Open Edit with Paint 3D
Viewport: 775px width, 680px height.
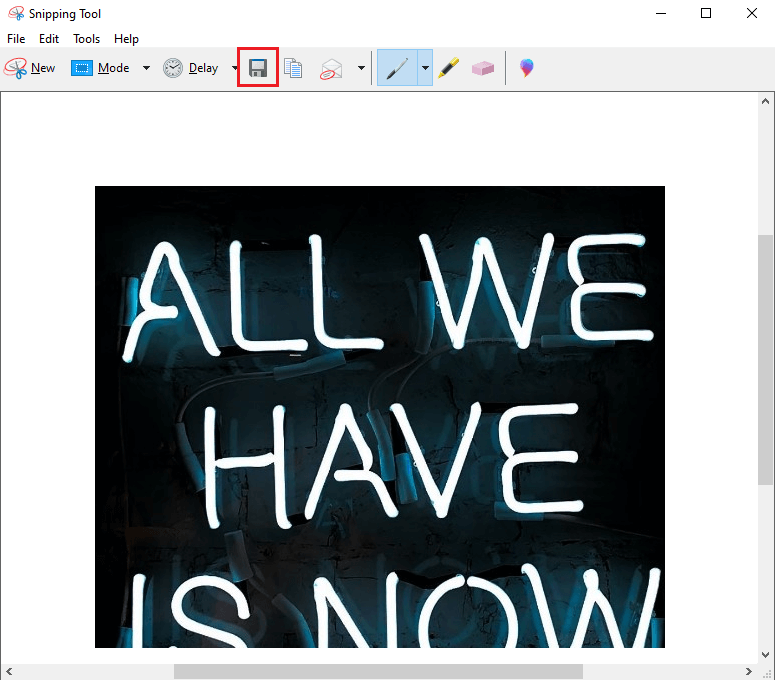tap(526, 68)
